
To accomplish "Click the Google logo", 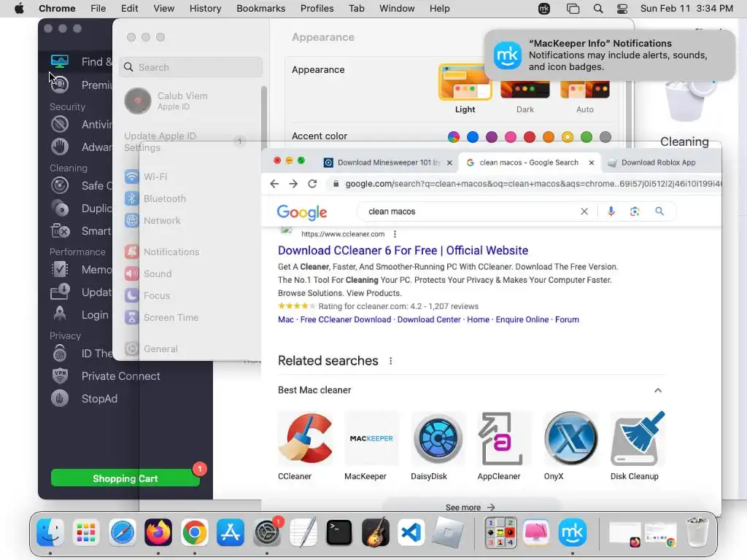I will [x=302, y=212].
